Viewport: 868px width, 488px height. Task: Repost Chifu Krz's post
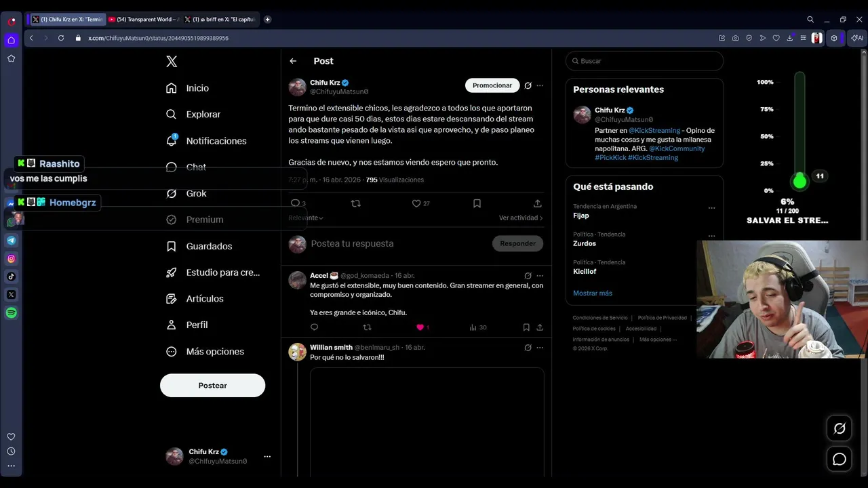(355, 203)
